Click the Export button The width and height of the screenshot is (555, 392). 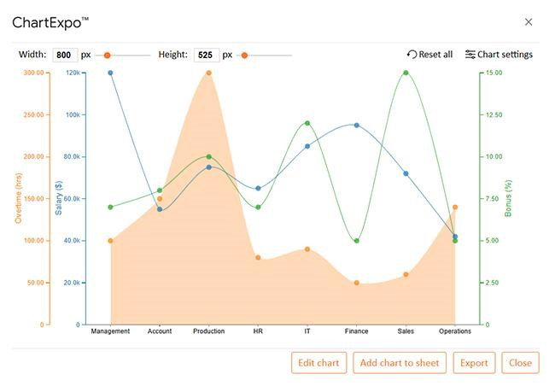pyautogui.click(x=474, y=363)
